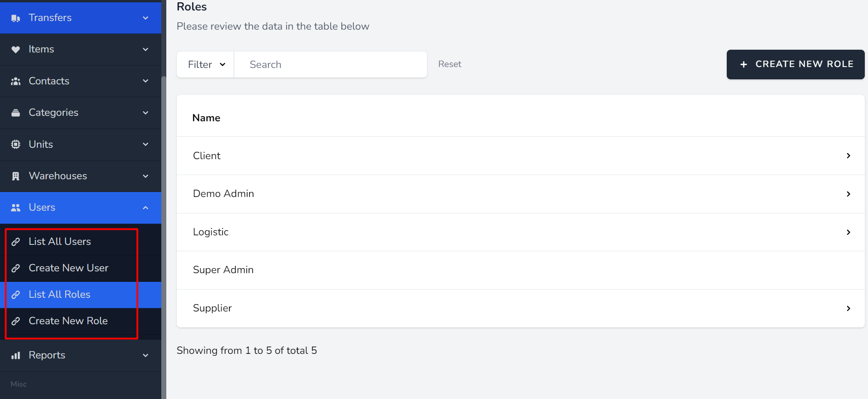Screen dimensions: 868x399
Task: Click the Transfers truck icon
Action: tap(15, 18)
